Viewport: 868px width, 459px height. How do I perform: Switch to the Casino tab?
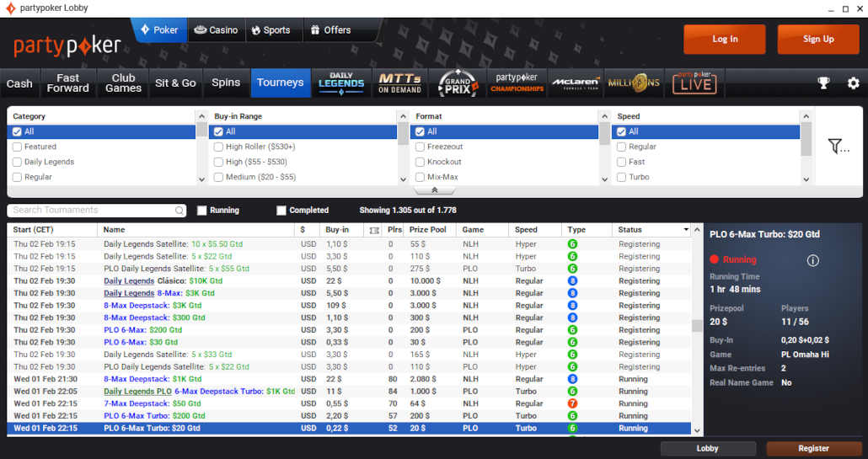pyautogui.click(x=217, y=29)
